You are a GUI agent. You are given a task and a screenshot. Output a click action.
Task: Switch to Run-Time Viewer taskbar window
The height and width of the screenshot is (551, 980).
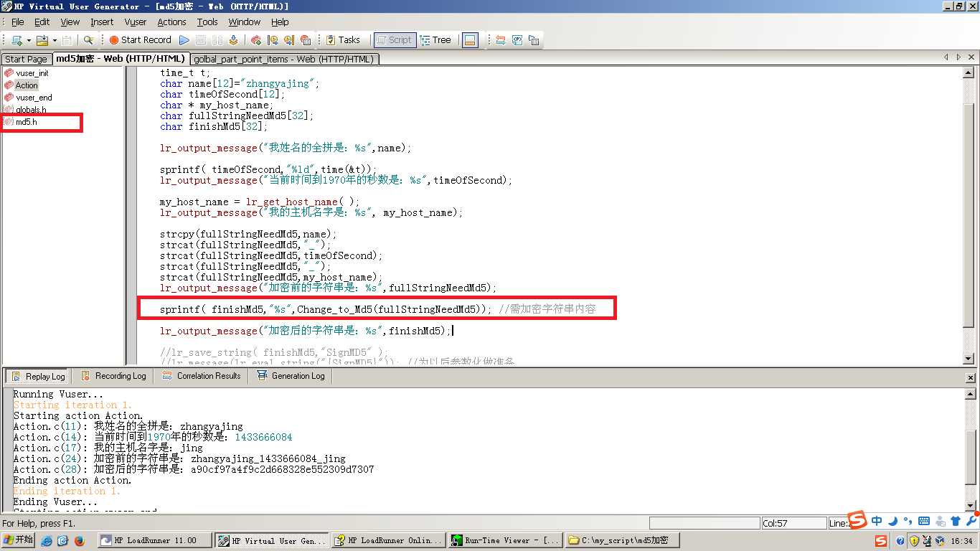click(506, 540)
